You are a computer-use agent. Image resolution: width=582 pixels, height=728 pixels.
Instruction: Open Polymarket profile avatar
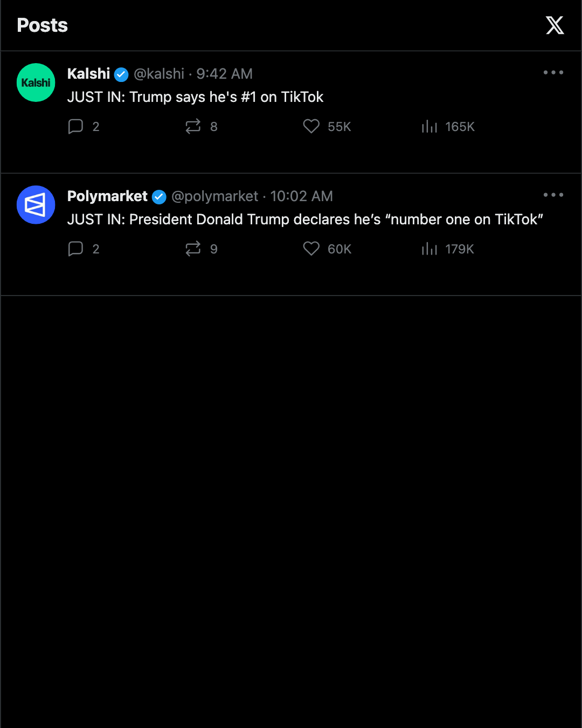point(36,205)
